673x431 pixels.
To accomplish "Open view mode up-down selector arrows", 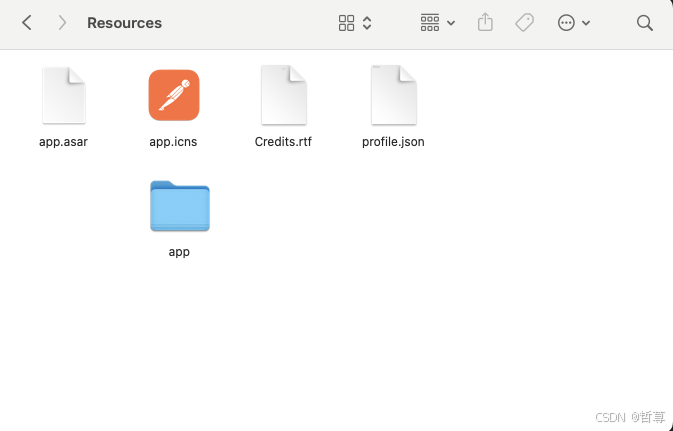I will pos(367,23).
